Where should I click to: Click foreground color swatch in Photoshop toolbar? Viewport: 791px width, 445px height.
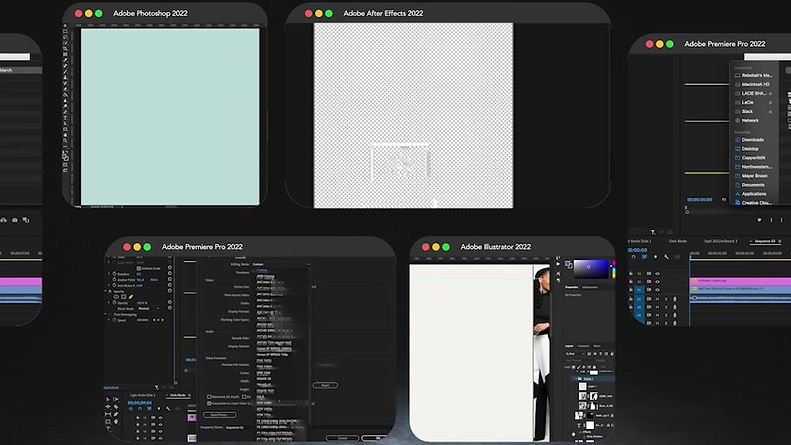coord(64,156)
